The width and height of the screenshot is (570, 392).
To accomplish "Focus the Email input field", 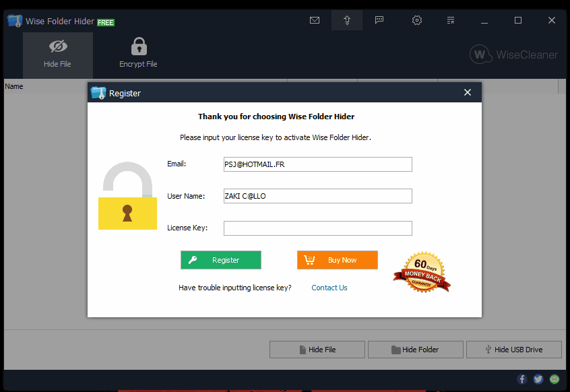I will point(318,164).
